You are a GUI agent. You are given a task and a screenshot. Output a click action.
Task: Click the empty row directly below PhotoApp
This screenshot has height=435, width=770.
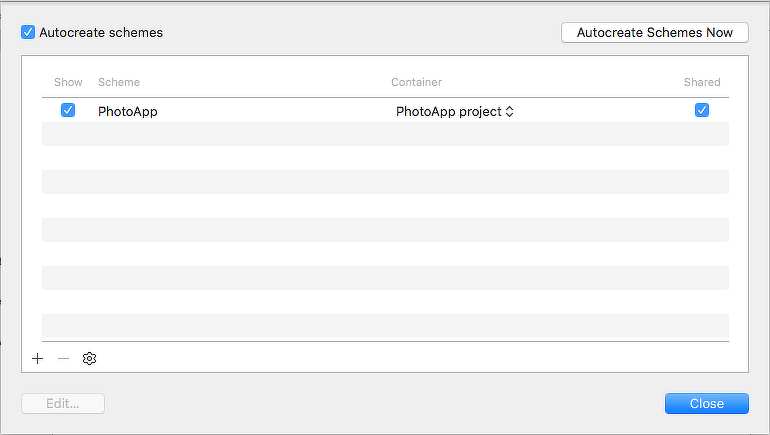tap(385, 134)
